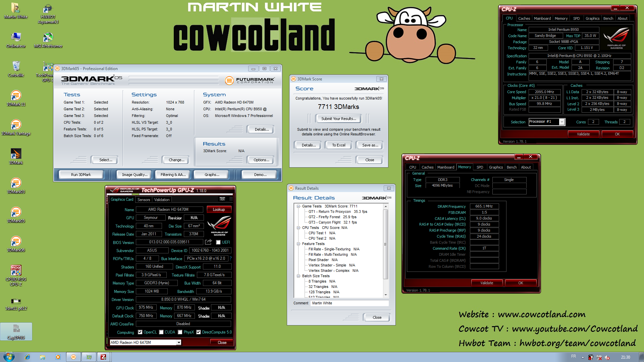Open the Bench tab in top CPU-Z window
Viewport: 644px width, 362px height.
coord(608,18)
